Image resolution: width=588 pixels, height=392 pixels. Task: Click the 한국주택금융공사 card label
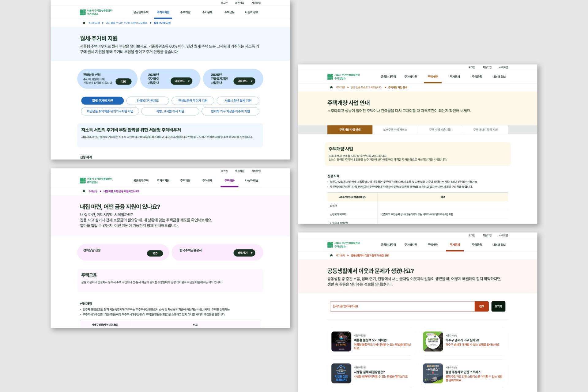click(x=190, y=251)
